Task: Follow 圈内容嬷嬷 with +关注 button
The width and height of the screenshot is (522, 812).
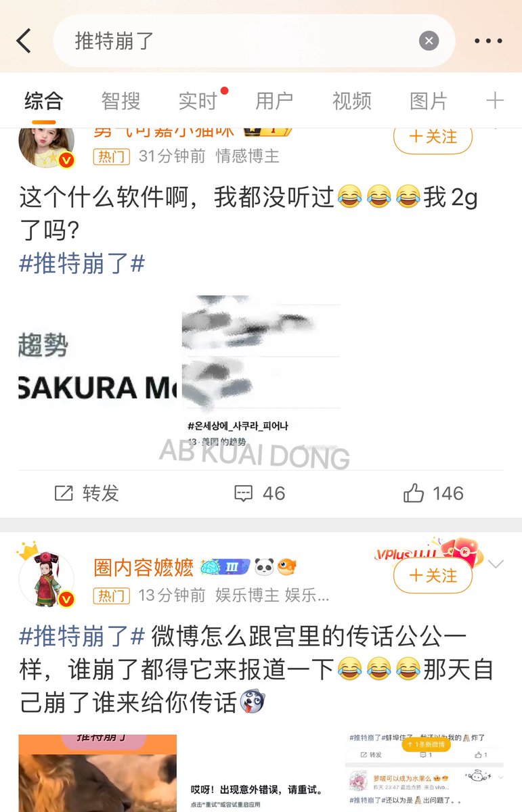Action: pos(433,576)
